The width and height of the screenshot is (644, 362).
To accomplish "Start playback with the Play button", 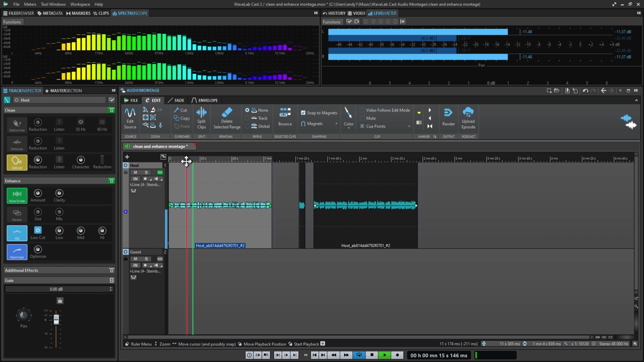I will point(384,355).
